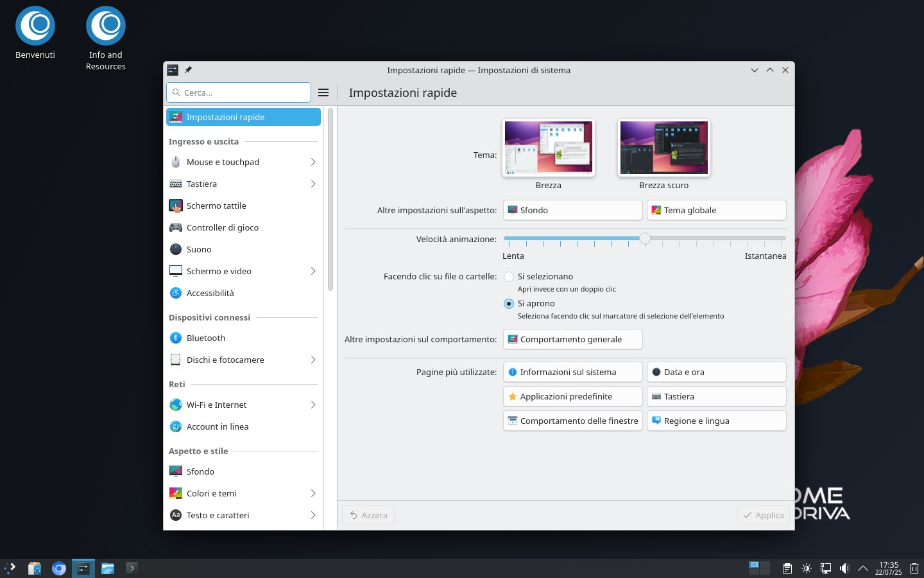Choose the Brezza scuro theme thumbnail
The width and height of the screenshot is (924, 578).
(663, 148)
